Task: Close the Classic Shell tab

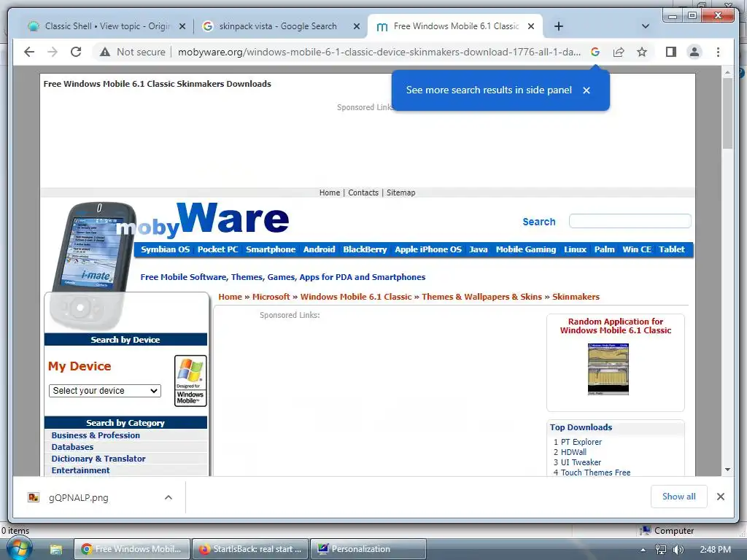Action: tap(182, 27)
